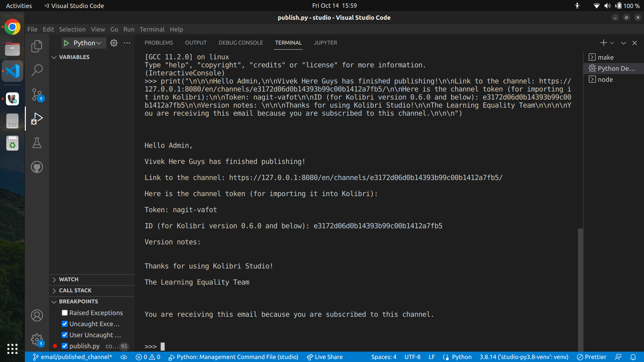Open notifications bell in status bar
The width and height of the screenshot is (644, 362).
click(633, 357)
